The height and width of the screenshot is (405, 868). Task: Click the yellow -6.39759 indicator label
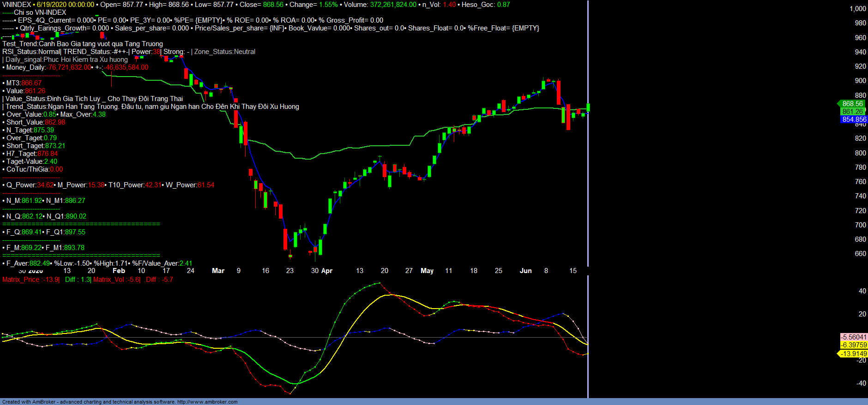[x=854, y=345]
